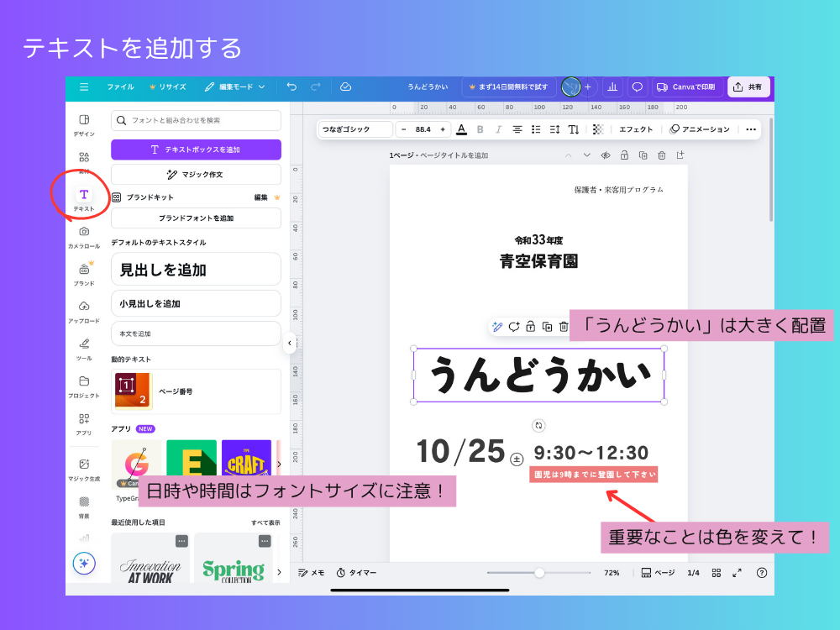
Task: Apply bulleted list formatting
Action: [x=536, y=129]
